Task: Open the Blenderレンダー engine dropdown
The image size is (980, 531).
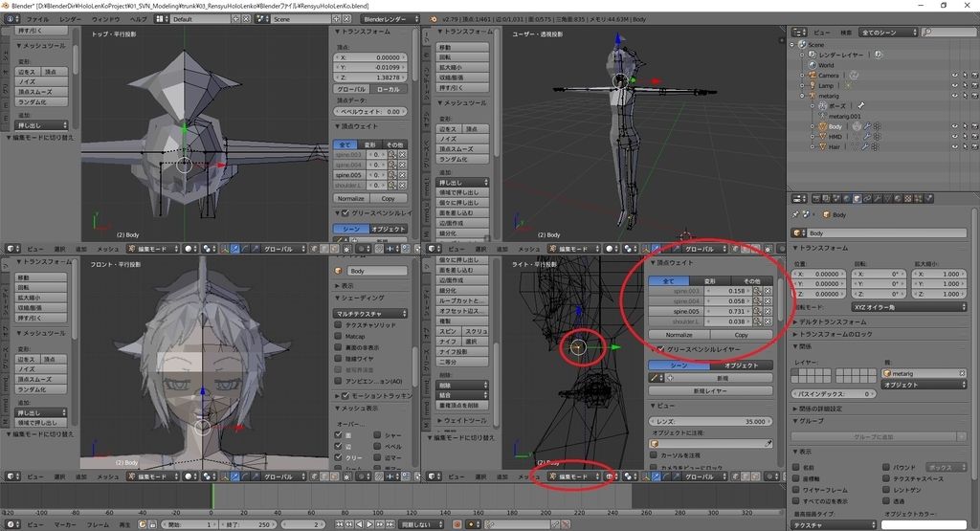Action: pos(390,19)
